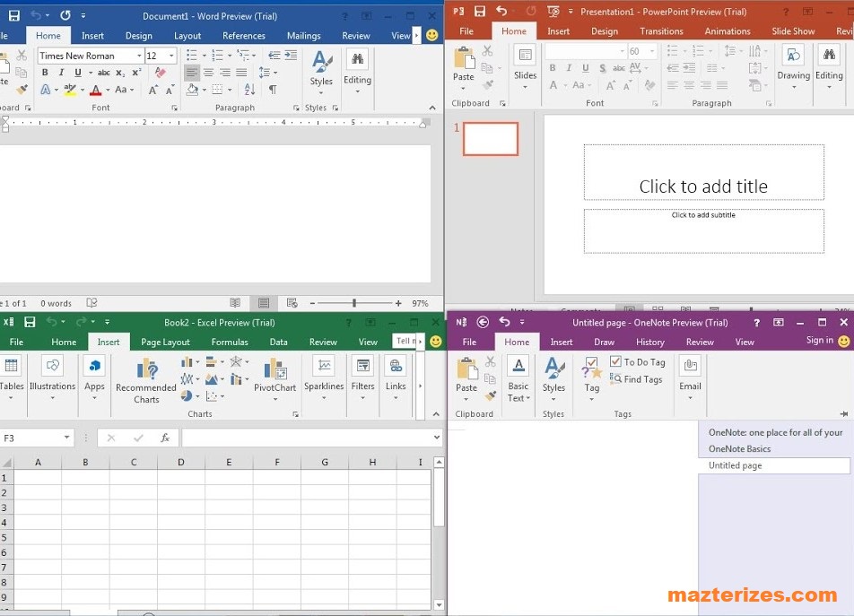Justify text in Word's Paragraph group
The width and height of the screenshot is (854, 616).
point(242,73)
